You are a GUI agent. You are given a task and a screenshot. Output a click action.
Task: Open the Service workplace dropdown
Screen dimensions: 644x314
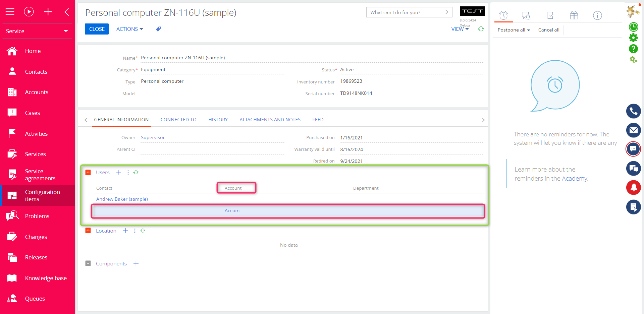37,31
